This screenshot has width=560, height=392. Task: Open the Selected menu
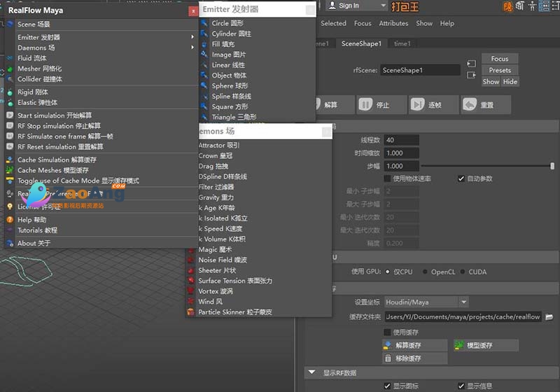[333, 23]
